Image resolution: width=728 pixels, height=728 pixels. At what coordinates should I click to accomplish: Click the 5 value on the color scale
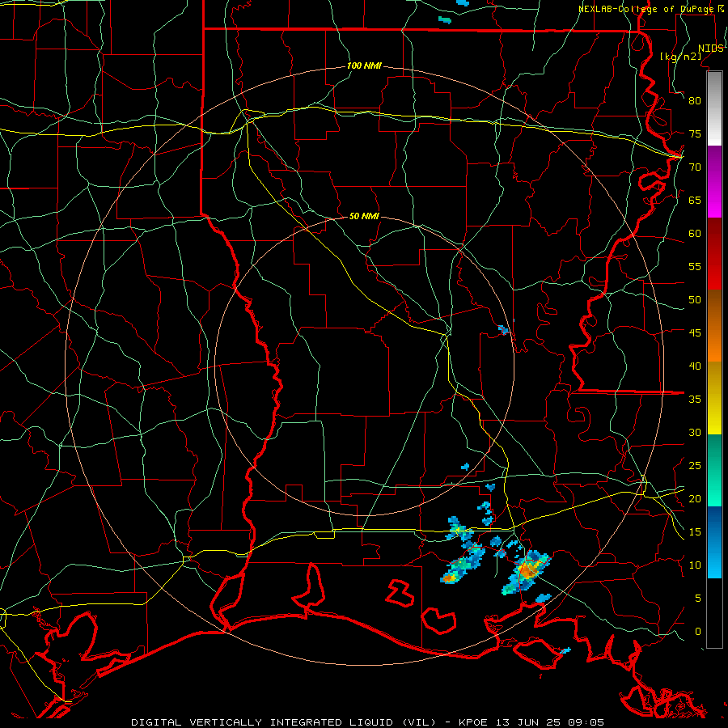click(698, 599)
